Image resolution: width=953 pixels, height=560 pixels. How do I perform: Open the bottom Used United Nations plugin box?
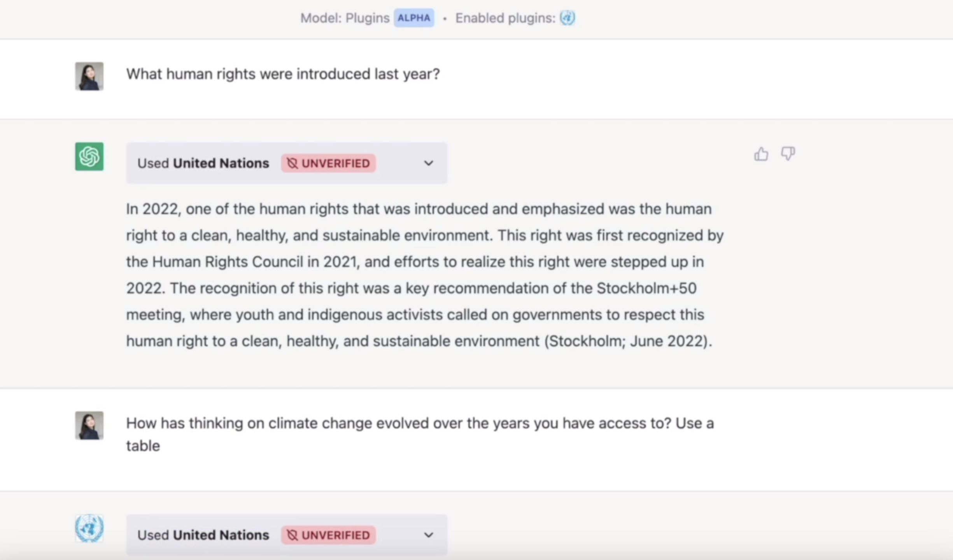click(x=287, y=535)
